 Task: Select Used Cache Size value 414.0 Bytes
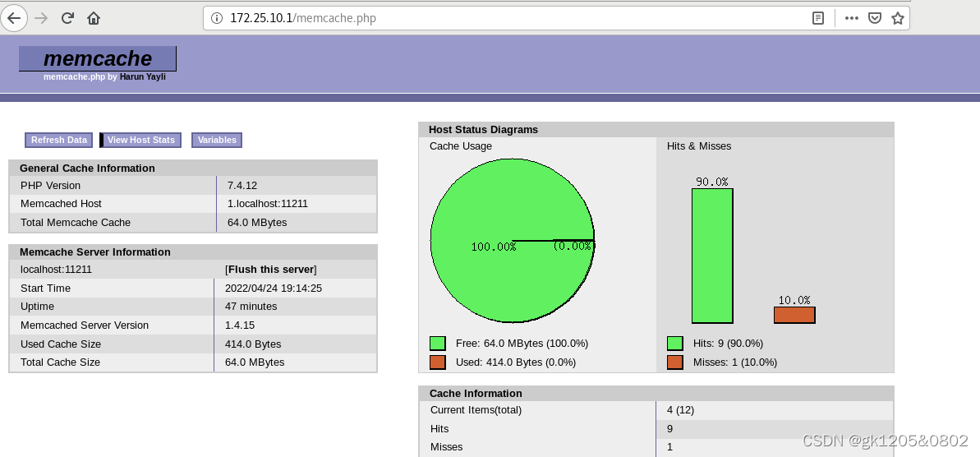(253, 344)
